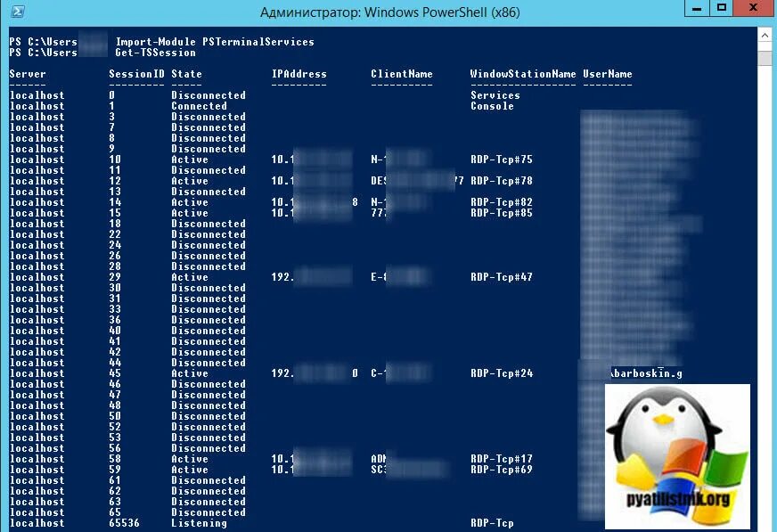
Task: Click the 'localhost' entry of session 3
Action: coord(37,117)
